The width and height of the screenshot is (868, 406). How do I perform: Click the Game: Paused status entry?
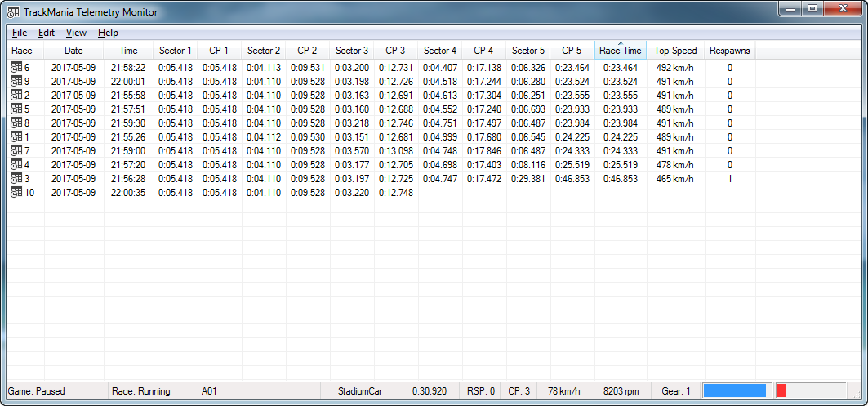click(37, 391)
